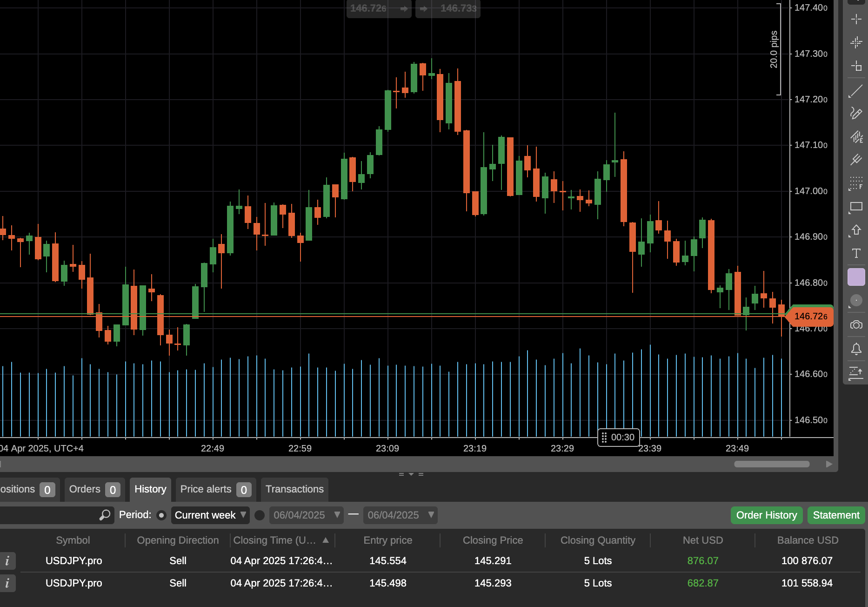Switch to the Transactions tab
Screen dimensions: 868x607
pos(294,489)
